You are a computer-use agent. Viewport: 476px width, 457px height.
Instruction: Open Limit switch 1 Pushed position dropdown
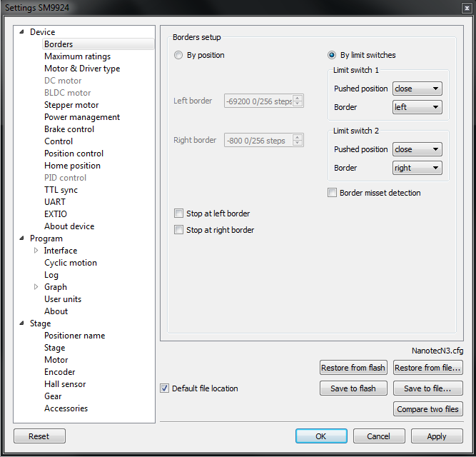pyautogui.click(x=417, y=89)
